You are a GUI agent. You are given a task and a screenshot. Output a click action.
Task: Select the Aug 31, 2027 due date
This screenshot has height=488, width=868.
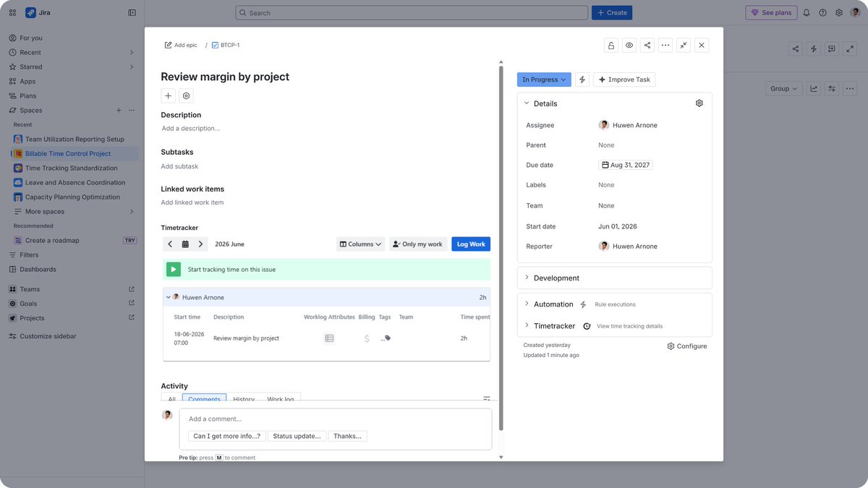[626, 165]
